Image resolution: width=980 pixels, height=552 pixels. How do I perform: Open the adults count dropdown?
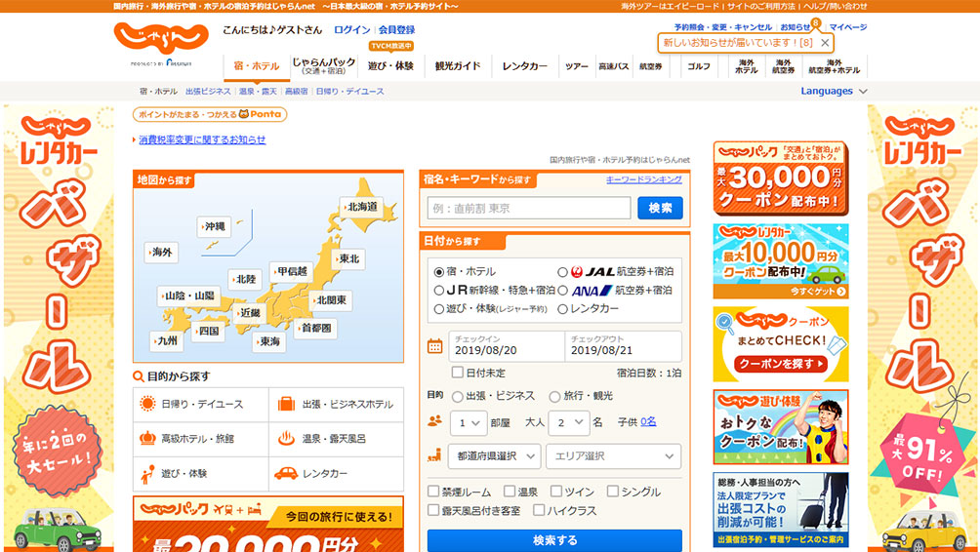click(x=569, y=422)
